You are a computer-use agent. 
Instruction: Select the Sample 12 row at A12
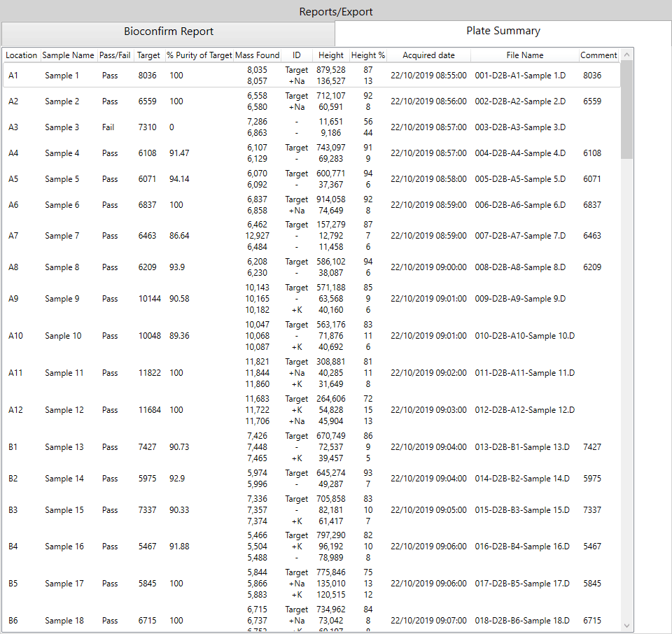point(64,410)
